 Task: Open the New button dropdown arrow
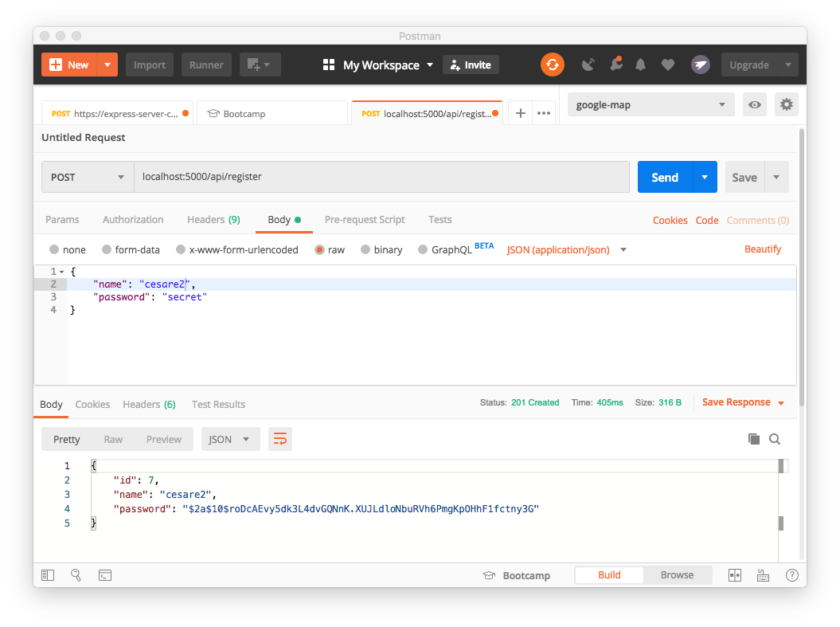click(107, 65)
